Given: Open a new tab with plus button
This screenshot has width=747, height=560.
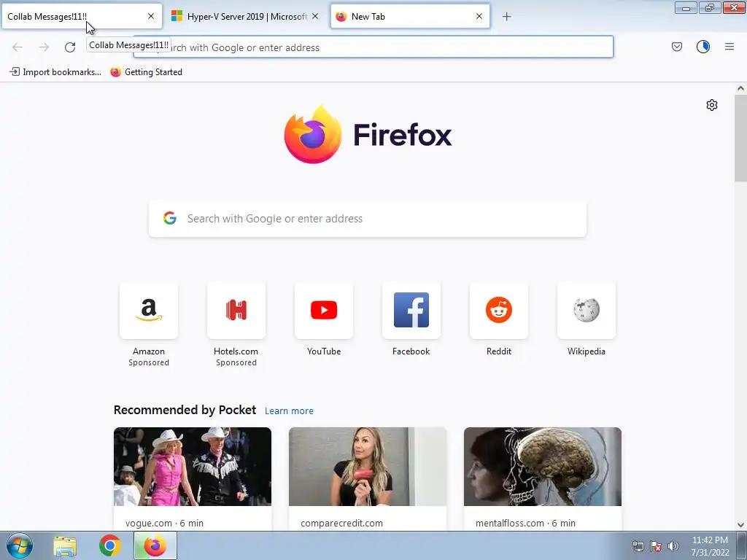Looking at the screenshot, I should click(x=506, y=17).
